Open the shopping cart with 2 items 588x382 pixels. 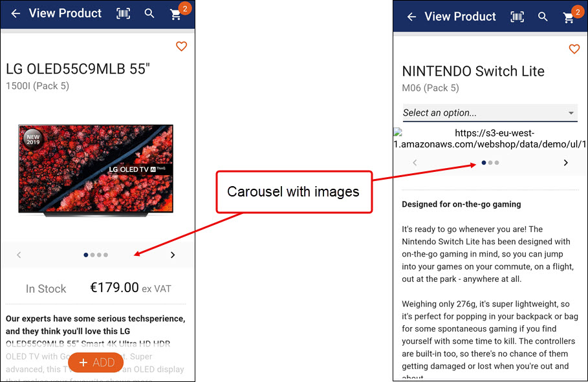coord(175,14)
